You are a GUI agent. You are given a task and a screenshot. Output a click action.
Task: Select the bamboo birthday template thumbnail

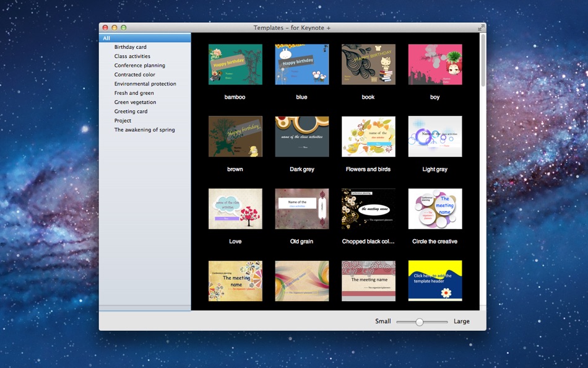tap(235, 64)
